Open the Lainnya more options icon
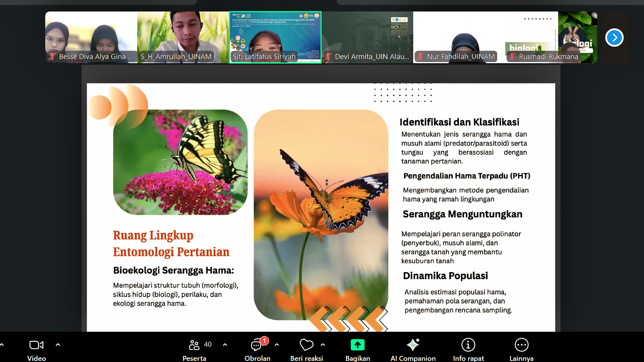The image size is (644, 362). tap(521, 345)
